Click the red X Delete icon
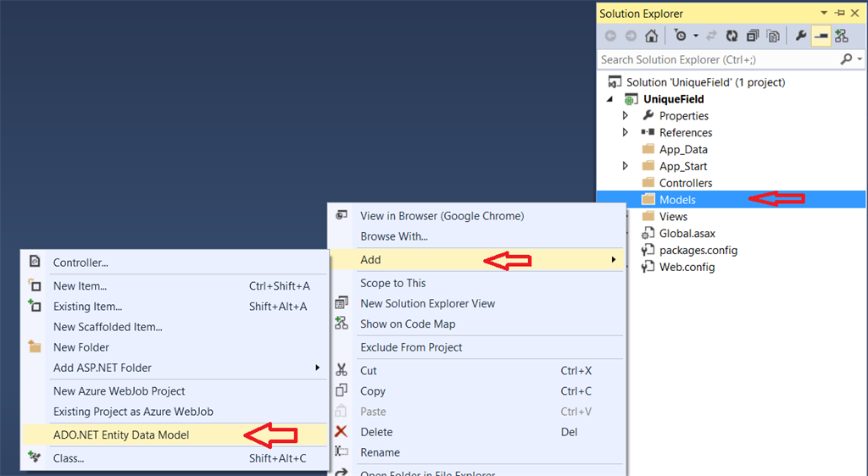The image size is (868, 476). (x=341, y=431)
